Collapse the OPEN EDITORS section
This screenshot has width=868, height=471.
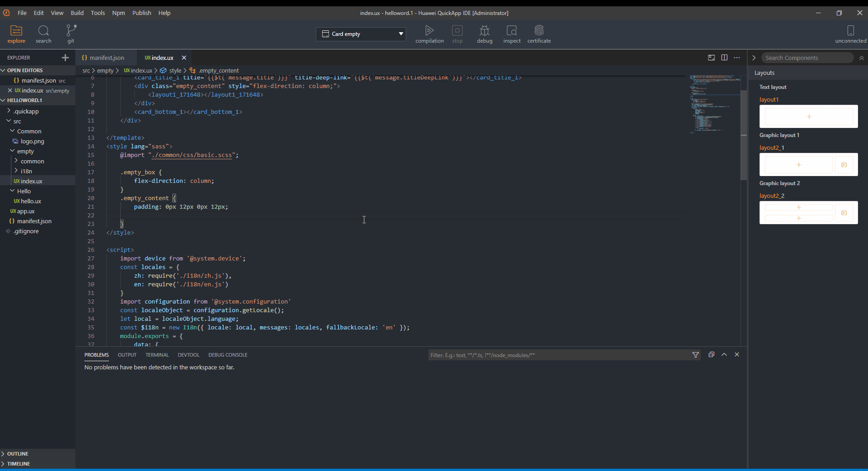[x=38, y=70]
